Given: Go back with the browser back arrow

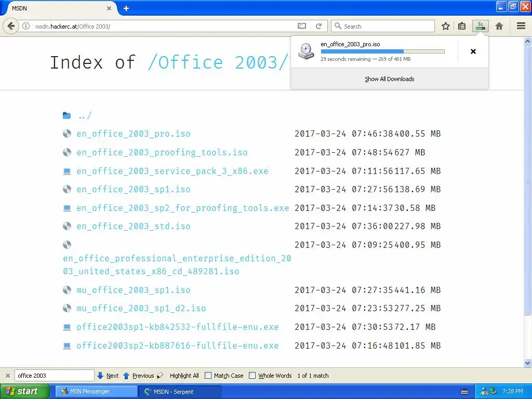Looking at the screenshot, I should coord(11,26).
